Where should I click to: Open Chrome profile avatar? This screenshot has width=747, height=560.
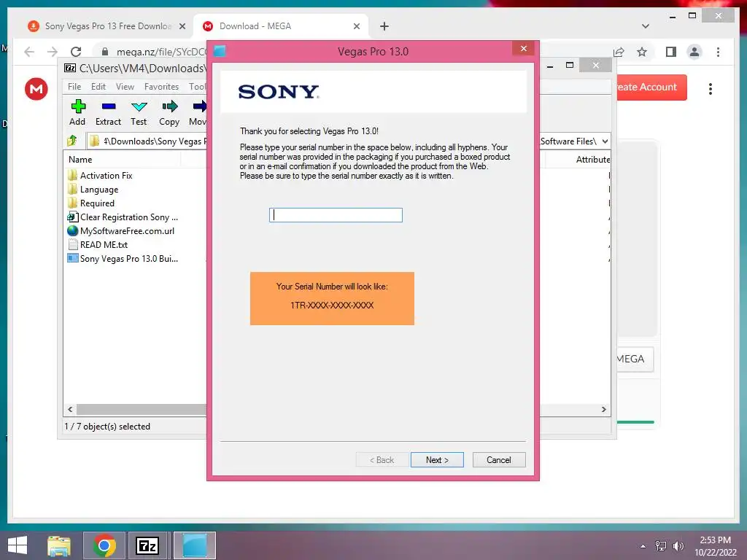(x=694, y=52)
